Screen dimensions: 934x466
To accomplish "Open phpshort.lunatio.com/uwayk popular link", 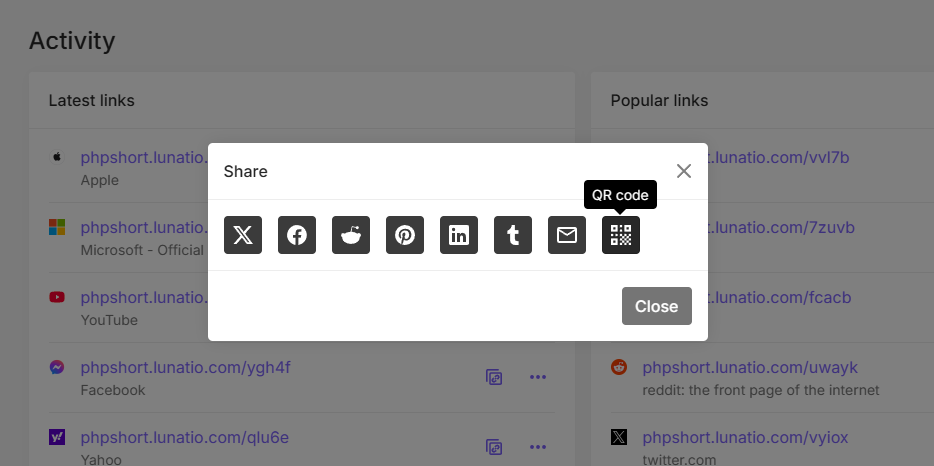I will coord(750,368).
